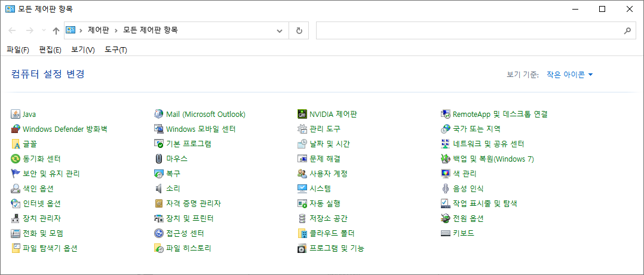The width and height of the screenshot is (644, 275).
Task: Click the 접근성 센터 icon
Action: [x=159, y=233]
